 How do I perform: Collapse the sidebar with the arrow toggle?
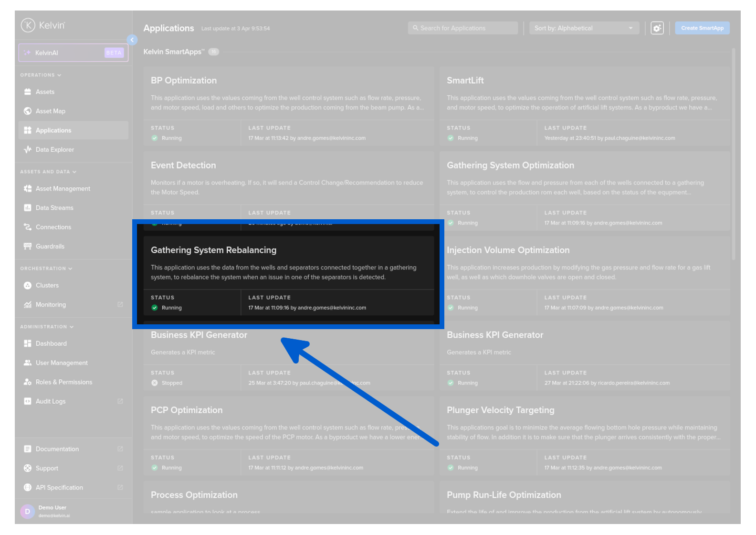click(x=132, y=40)
